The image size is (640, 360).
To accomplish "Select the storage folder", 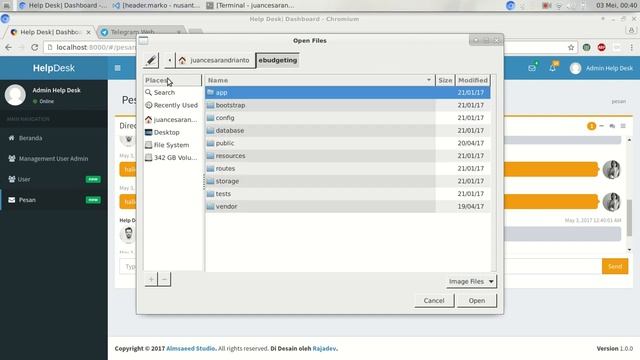I will click(348, 181).
